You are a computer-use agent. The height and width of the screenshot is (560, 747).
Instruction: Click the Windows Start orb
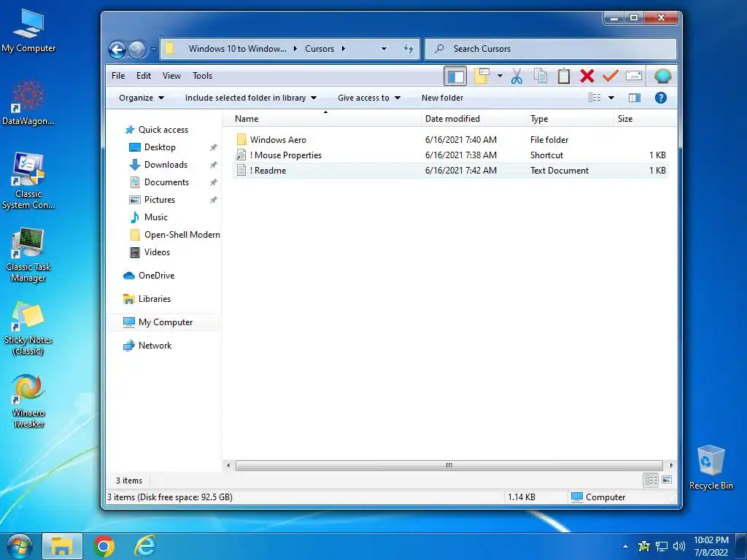tap(19, 546)
